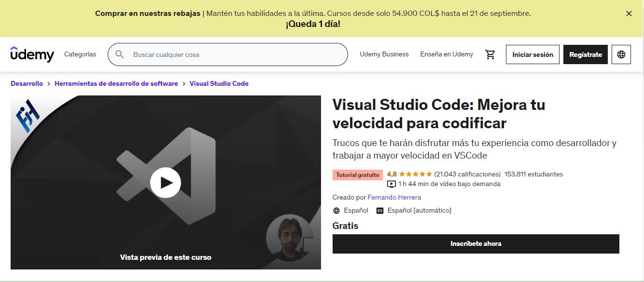Image resolution: width=644 pixels, height=282 pixels.
Task: Click the rating stars
Action: (x=415, y=174)
